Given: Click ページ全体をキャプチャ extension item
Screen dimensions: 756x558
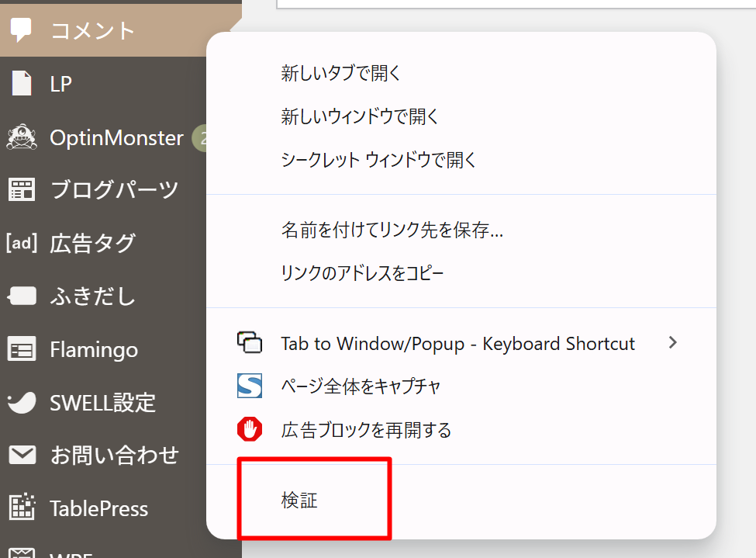Looking at the screenshot, I should pyautogui.click(x=361, y=386).
